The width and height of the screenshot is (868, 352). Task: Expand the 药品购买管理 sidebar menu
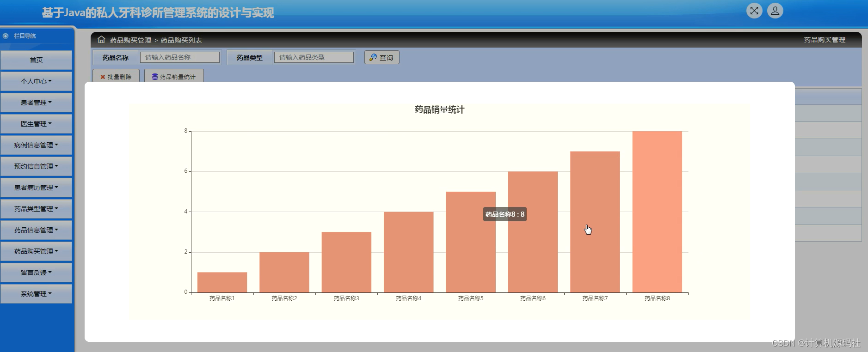[x=36, y=251]
